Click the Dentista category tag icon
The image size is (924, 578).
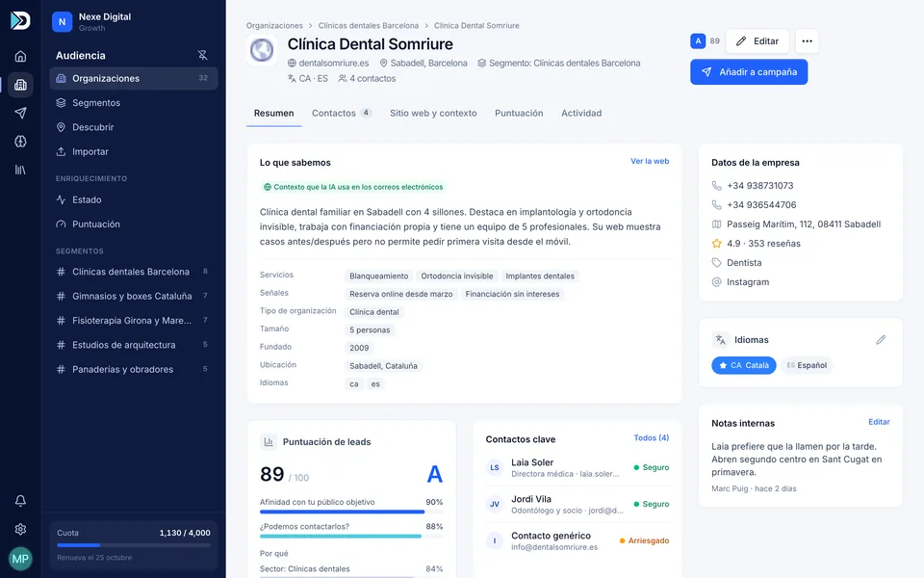[716, 262]
